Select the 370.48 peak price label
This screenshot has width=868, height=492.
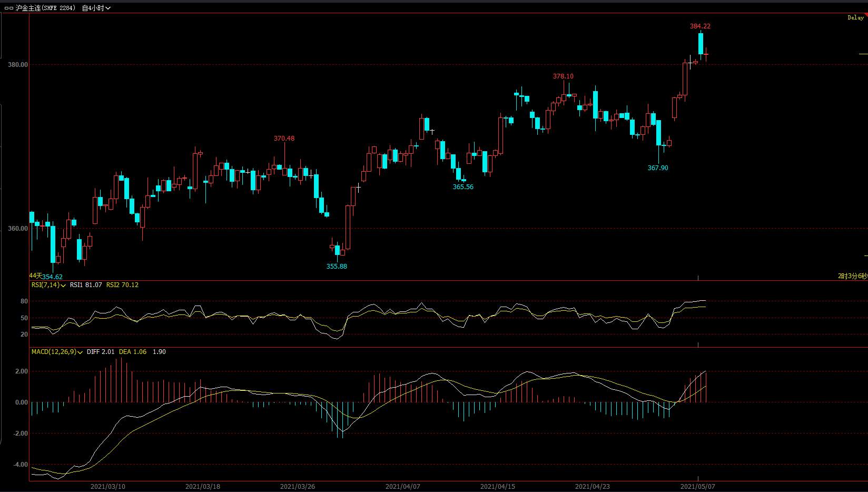(x=284, y=139)
